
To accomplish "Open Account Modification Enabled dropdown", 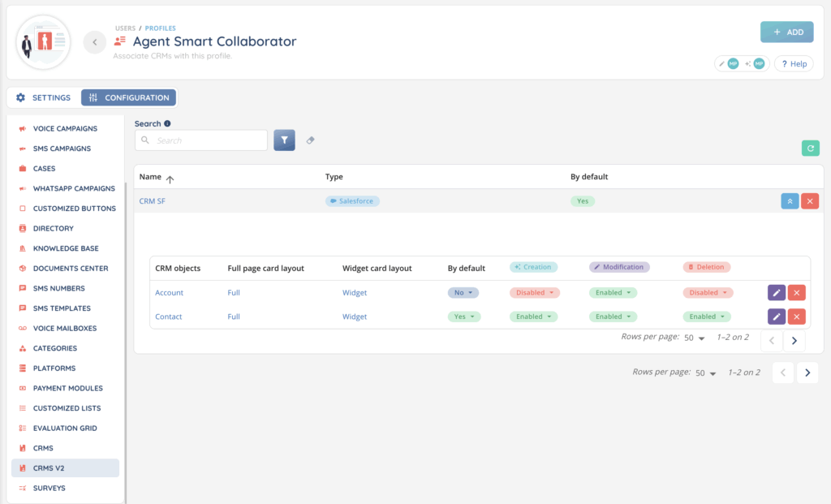I will click(613, 293).
